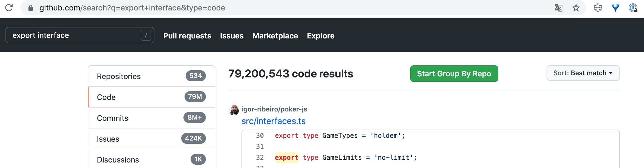Image resolution: width=644 pixels, height=168 pixels.
Task: Click the '79,200,543 code results' heading
Action: coord(291,74)
